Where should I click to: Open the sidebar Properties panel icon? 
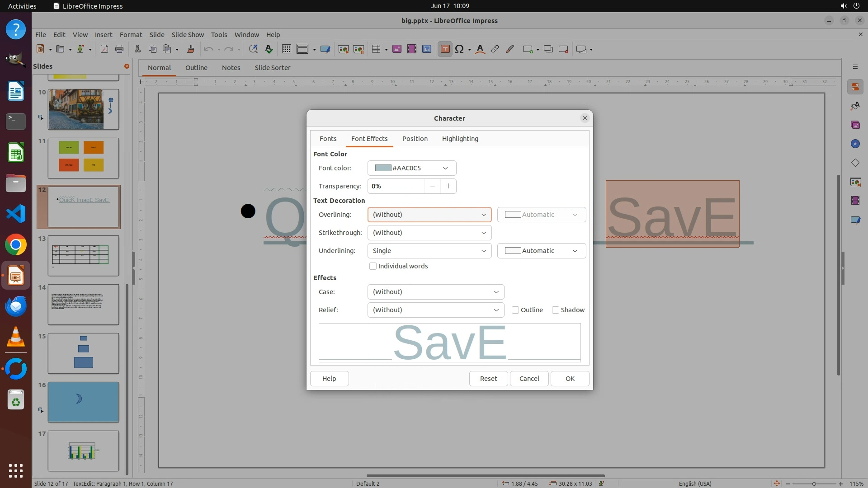click(x=855, y=87)
